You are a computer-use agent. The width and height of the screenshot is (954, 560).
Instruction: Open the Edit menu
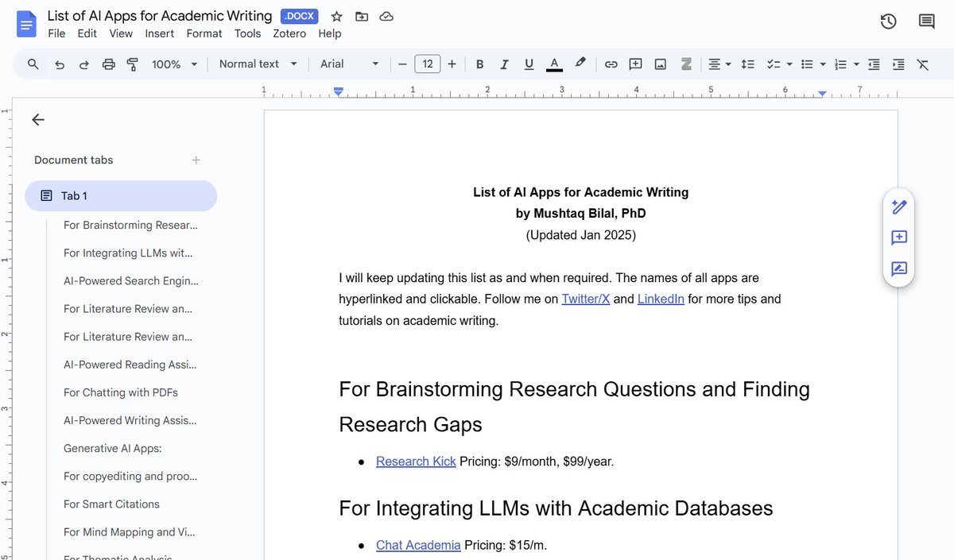tap(87, 33)
